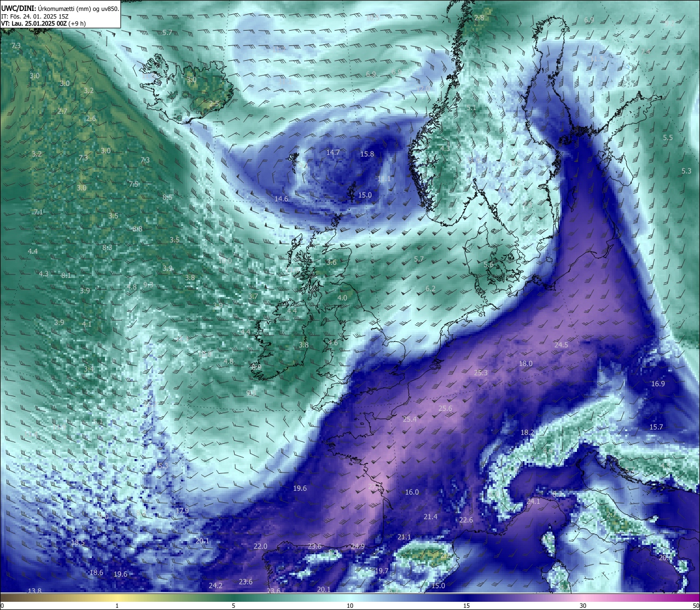Image resolution: width=700 pixels, height=610 pixels.
Task: Click the 2.8 value label
Action: click(x=479, y=18)
